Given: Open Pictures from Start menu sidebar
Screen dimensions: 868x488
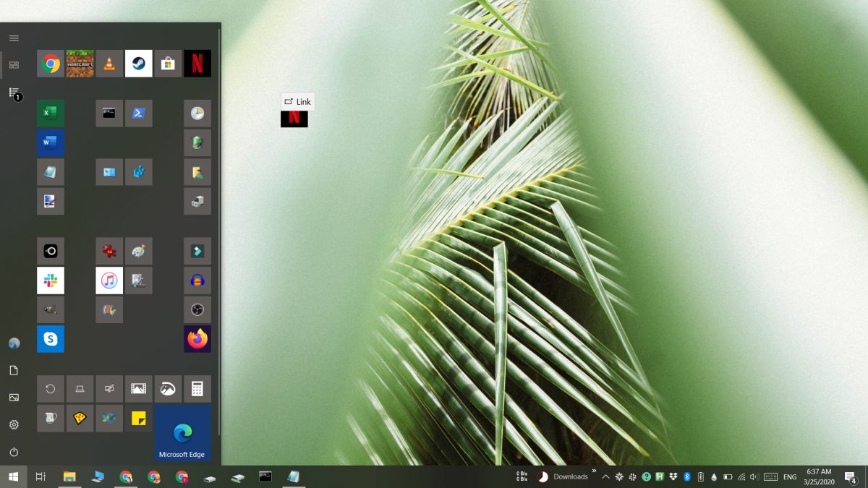Looking at the screenshot, I should (14, 397).
